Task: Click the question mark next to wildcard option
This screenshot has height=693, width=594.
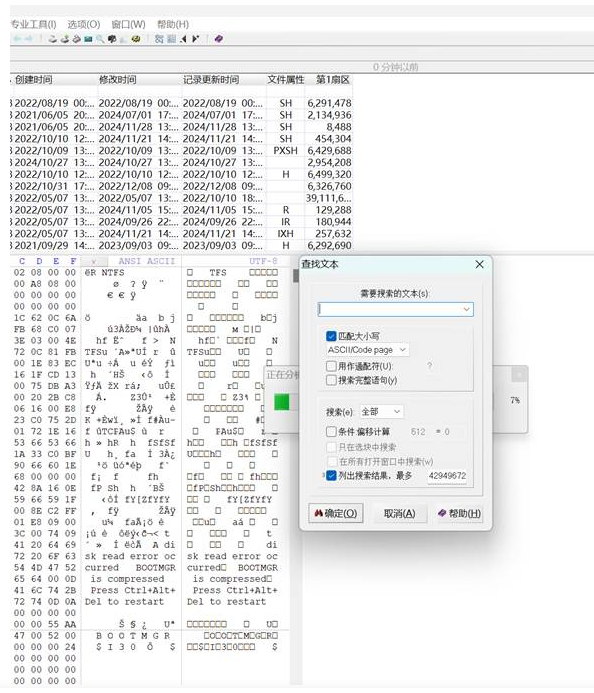Action: click(x=430, y=366)
